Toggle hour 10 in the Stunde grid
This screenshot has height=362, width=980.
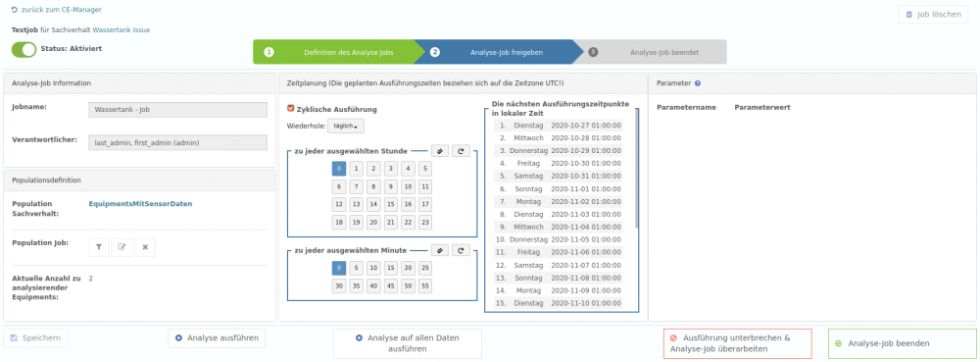(408, 186)
